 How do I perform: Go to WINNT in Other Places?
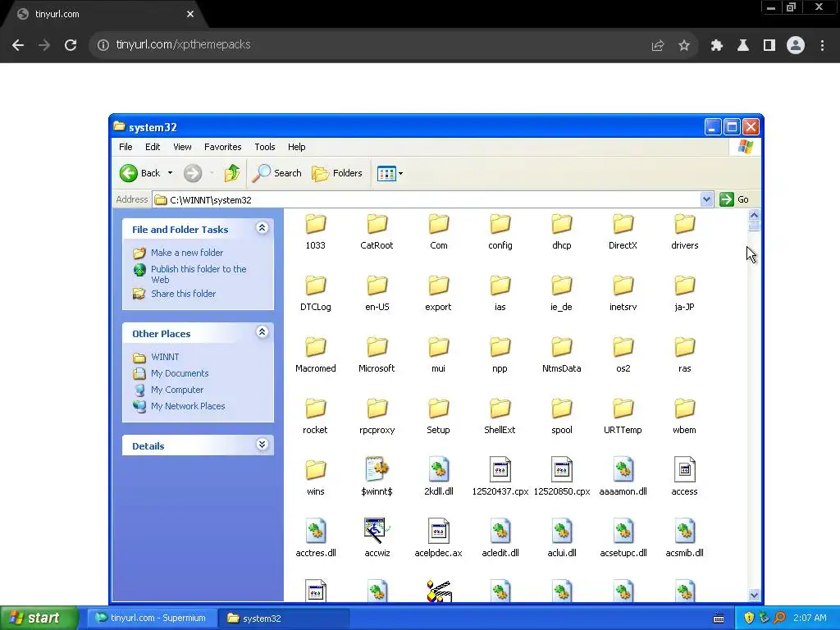(165, 357)
